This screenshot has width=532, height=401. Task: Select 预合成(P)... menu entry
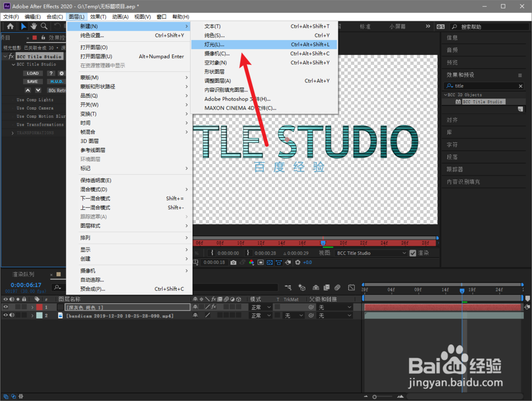click(x=129, y=289)
